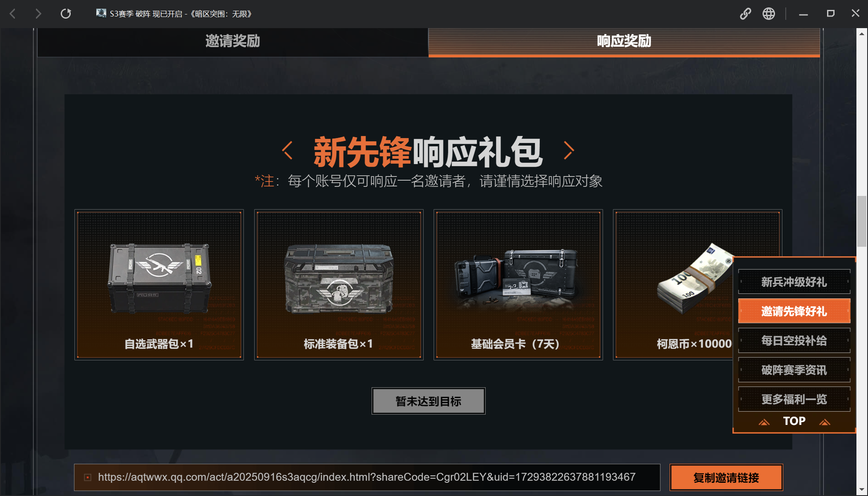The height and width of the screenshot is (496, 868).
Task: Jump to top with TOP arrow
Action: click(794, 421)
